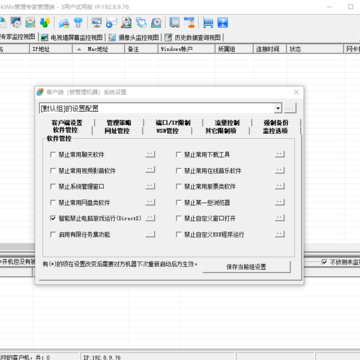The width and height of the screenshot is (360, 360).
Task: Open the 端口/IP限制 tab
Action: (x=173, y=123)
